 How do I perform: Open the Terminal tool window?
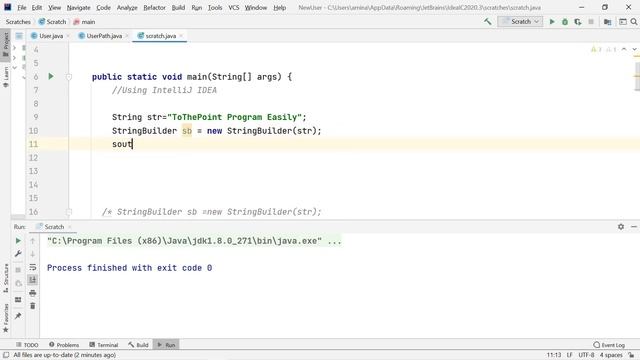104,345
